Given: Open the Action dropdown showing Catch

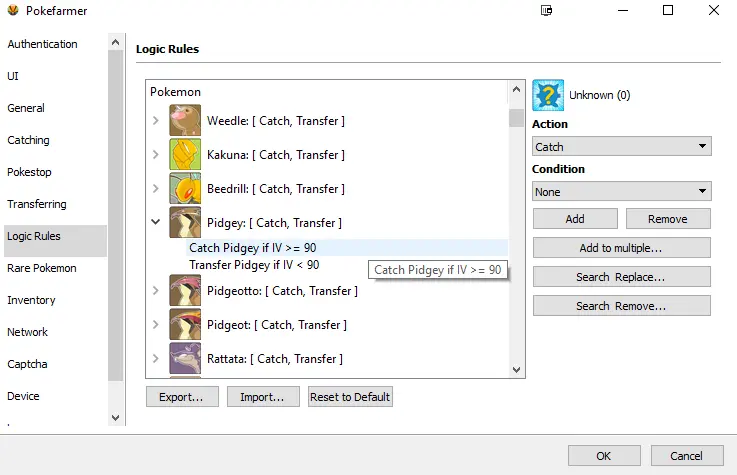Looking at the screenshot, I should click(621, 147).
